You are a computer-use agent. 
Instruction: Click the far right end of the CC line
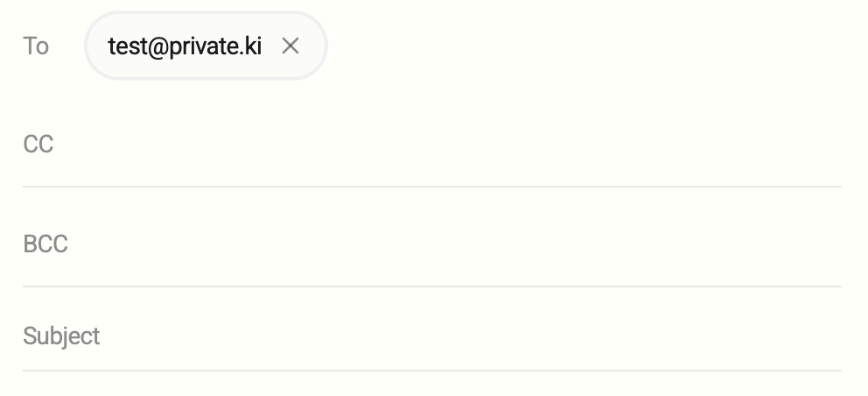coord(831,145)
